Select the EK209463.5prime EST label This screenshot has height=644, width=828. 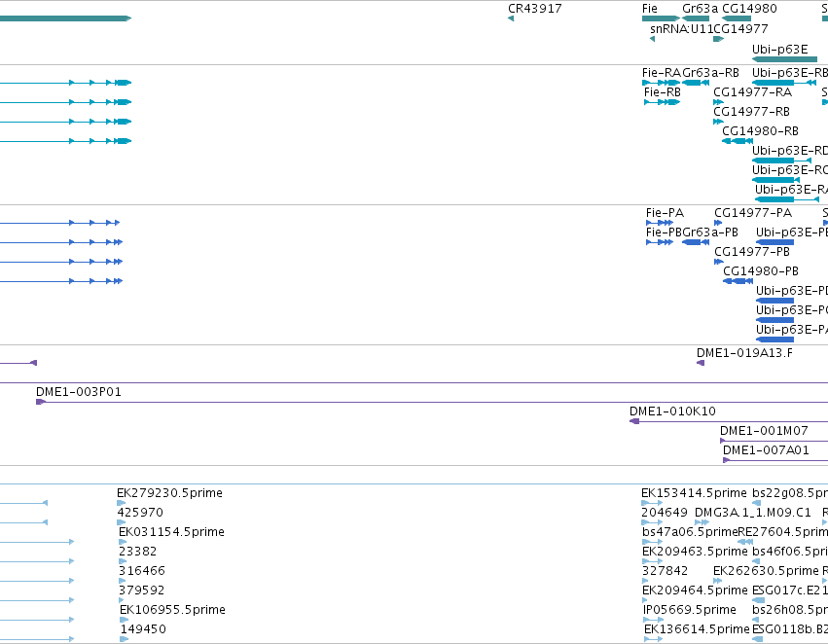pos(695,553)
